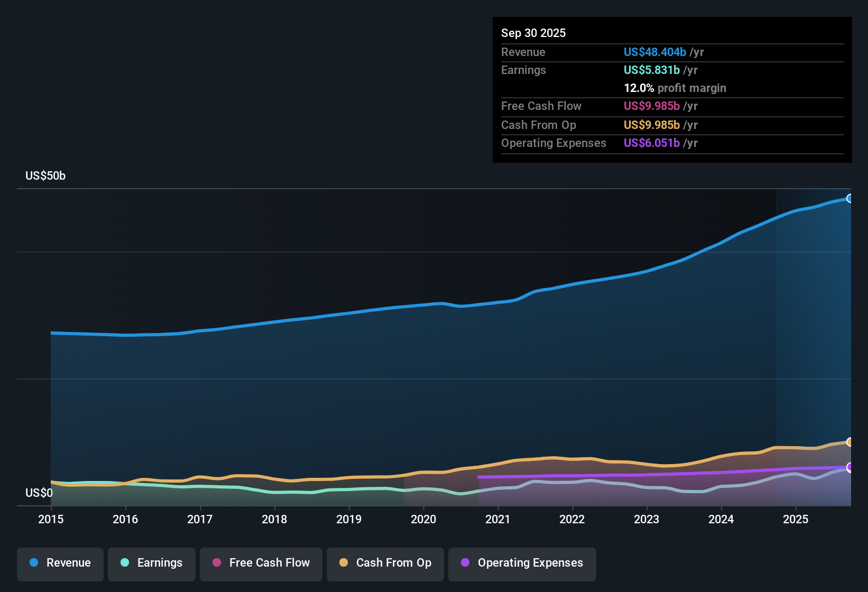Screen dimensions: 868x592
Task: Click the 2020 axis label
Action: click(x=423, y=520)
